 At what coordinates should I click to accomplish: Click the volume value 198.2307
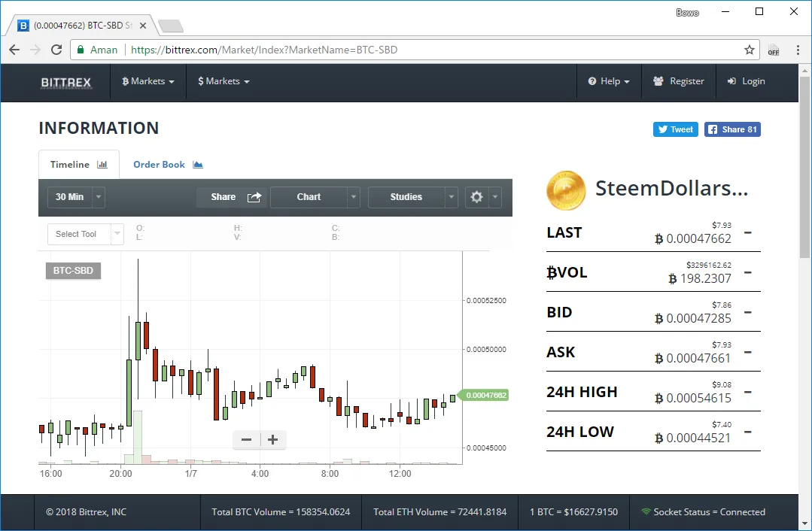700,278
